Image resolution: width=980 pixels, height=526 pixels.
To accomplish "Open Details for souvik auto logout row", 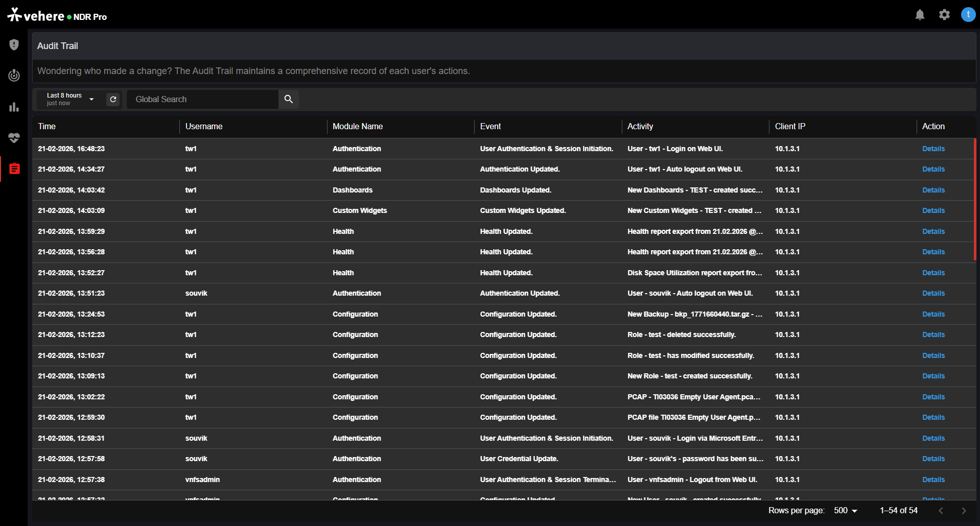I will coord(934,293).
